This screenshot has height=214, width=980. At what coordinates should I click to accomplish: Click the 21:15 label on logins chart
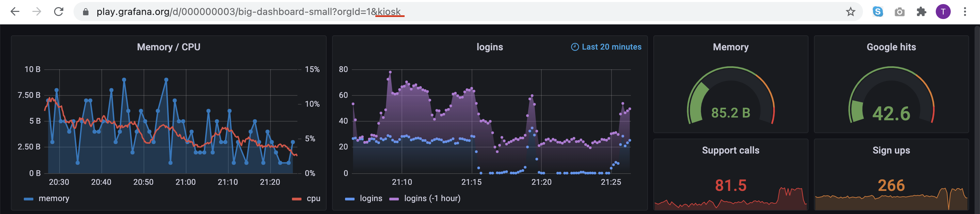(x=471, y=182)
